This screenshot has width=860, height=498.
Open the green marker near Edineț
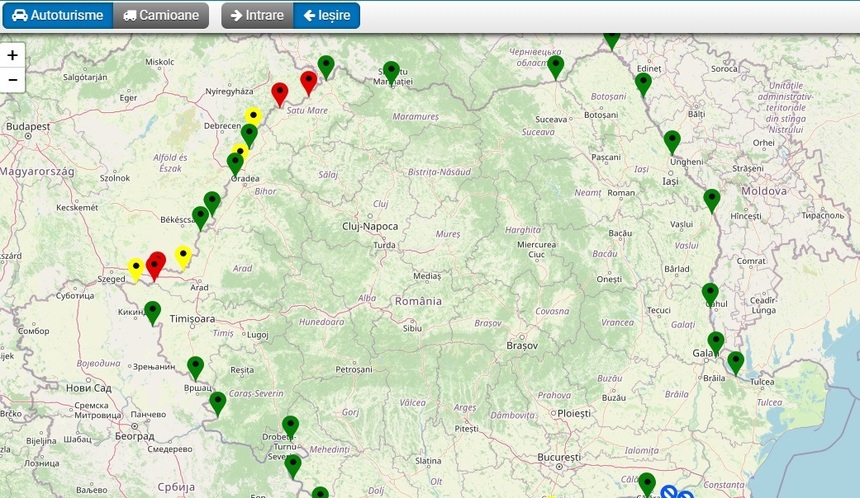click(643, 82)
